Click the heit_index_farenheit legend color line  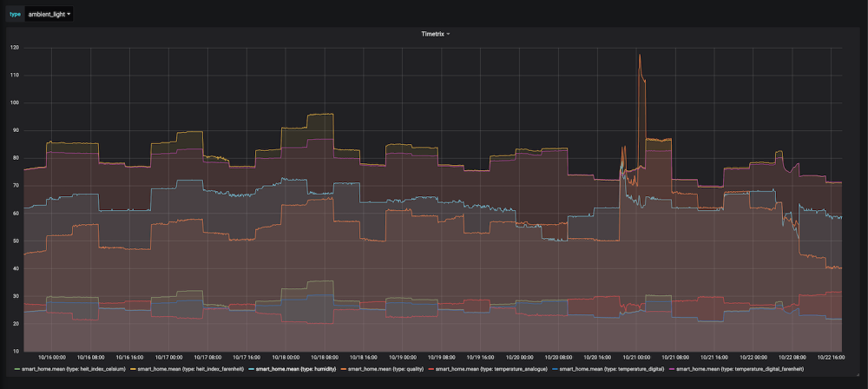[x=132, y=368]
